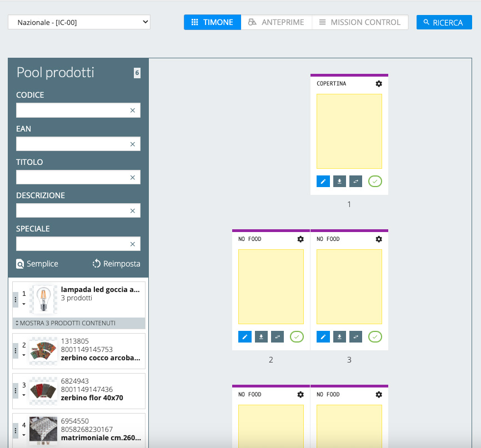Open the position dropdown arrow of item 1
This screenshot has width=481, height=448.
pos(24,304)
